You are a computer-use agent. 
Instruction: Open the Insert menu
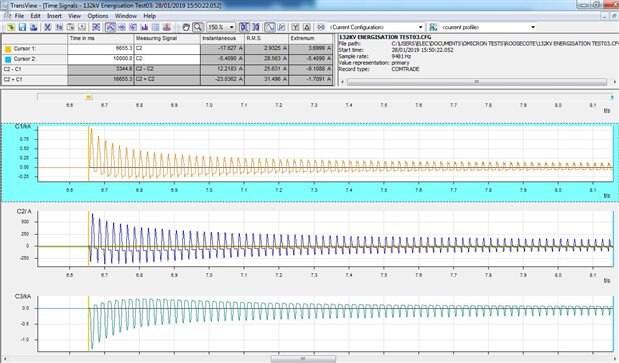pos(54,16)
